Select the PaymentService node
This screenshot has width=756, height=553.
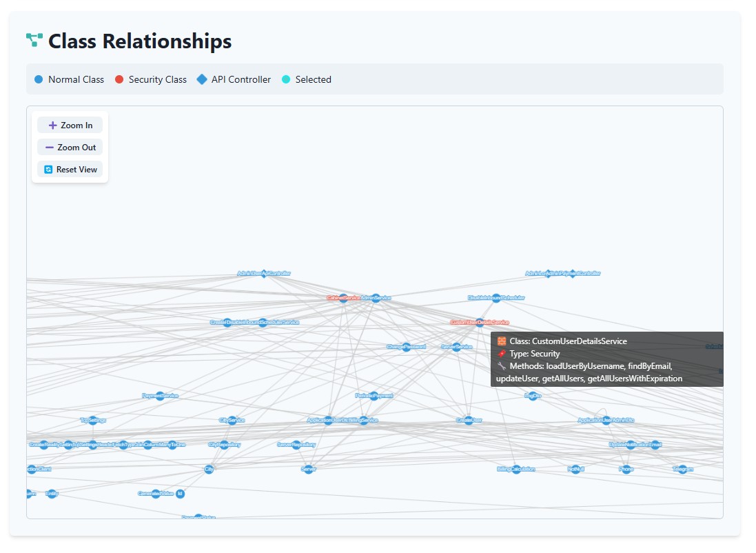160,396
